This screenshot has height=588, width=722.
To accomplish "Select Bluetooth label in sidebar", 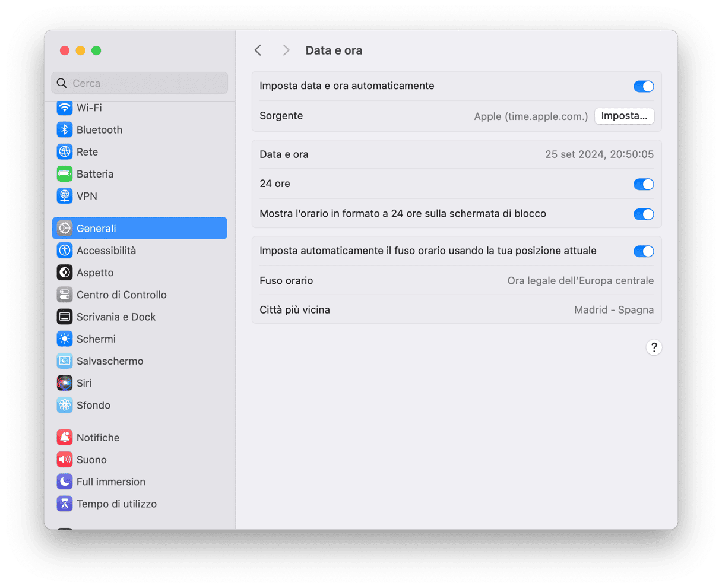I will (99, 129).
